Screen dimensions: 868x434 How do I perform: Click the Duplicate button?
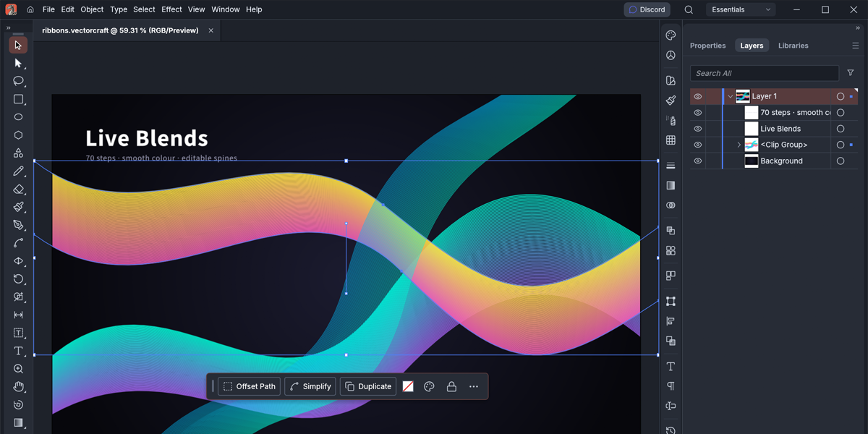[367, 386]
